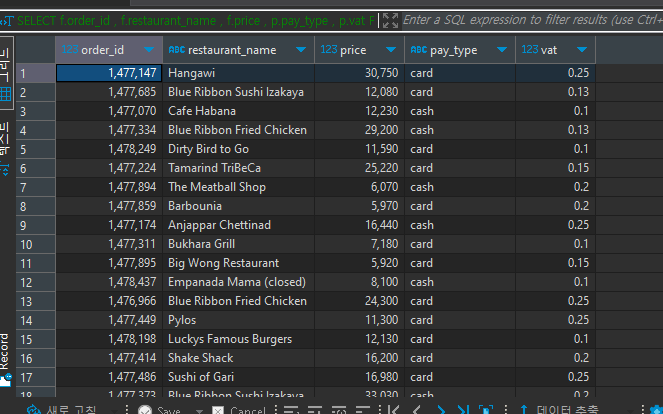Click the Save checkmark icon

coord(145,410)
